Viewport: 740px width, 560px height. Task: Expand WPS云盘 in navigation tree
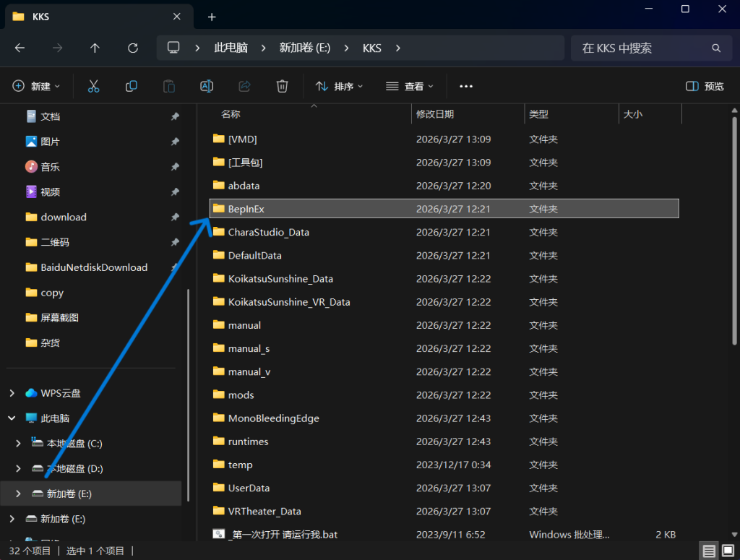coord(12,393)
